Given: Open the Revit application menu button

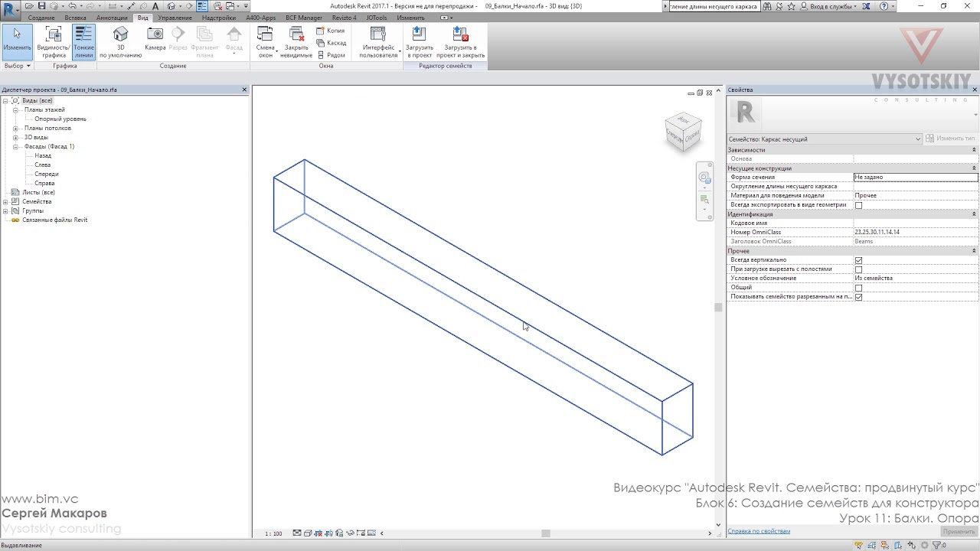Looking at the screenshot, I should (x=9, y=9).
